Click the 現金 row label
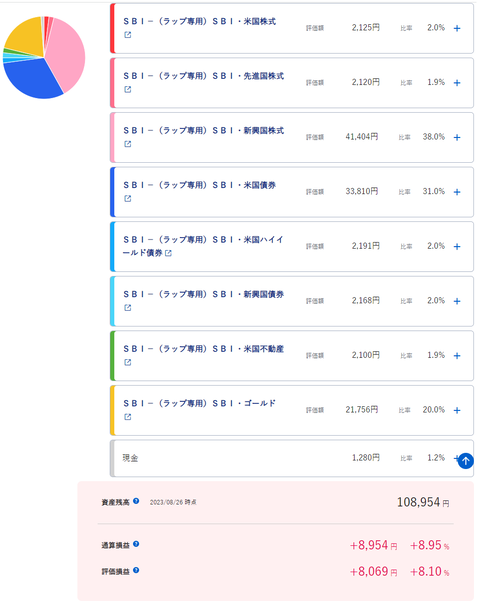 click(x=130, y=458)
